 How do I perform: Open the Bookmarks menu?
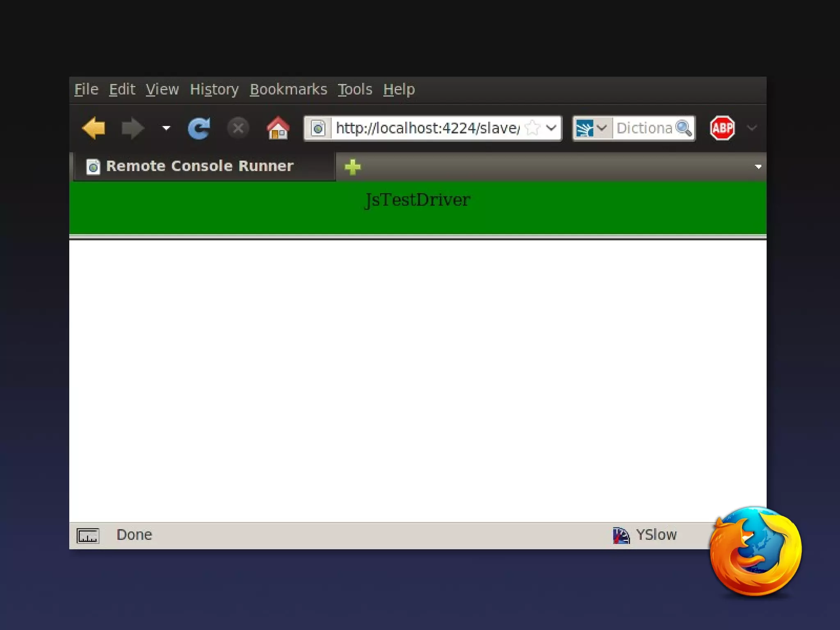(x=288, y=89)
